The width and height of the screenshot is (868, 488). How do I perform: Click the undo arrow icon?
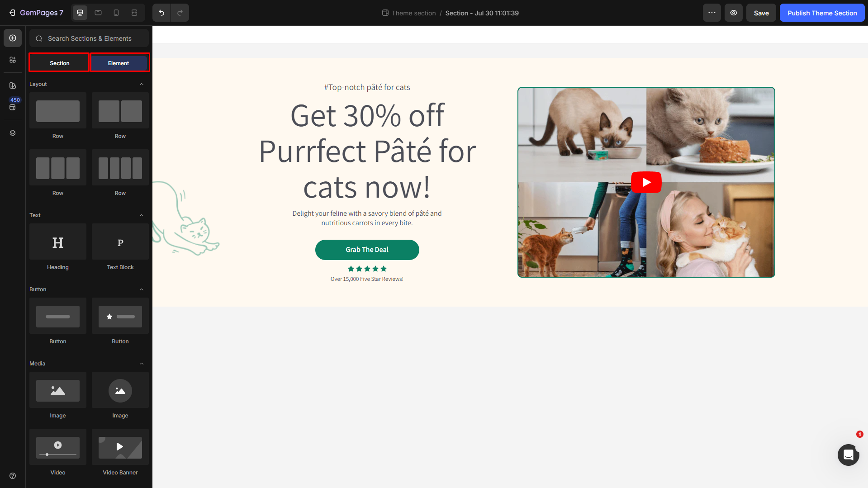coord(161,13)
